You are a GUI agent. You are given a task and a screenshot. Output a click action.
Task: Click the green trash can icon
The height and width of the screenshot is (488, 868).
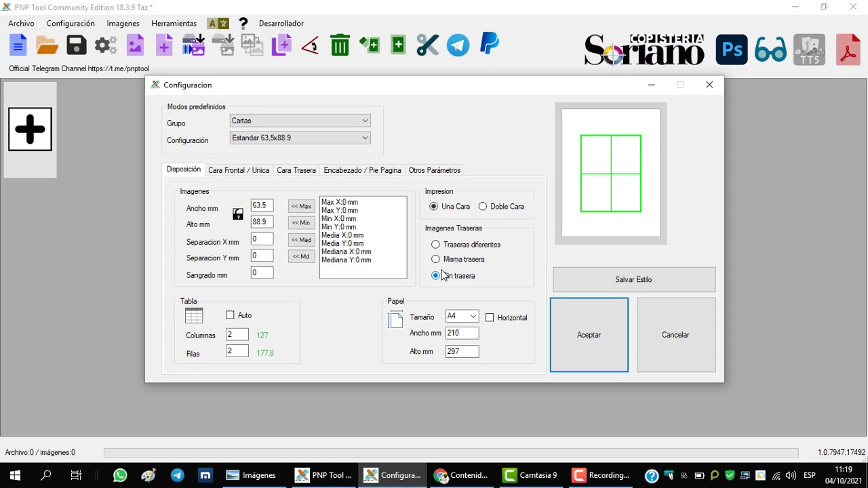tap(340, 45)
